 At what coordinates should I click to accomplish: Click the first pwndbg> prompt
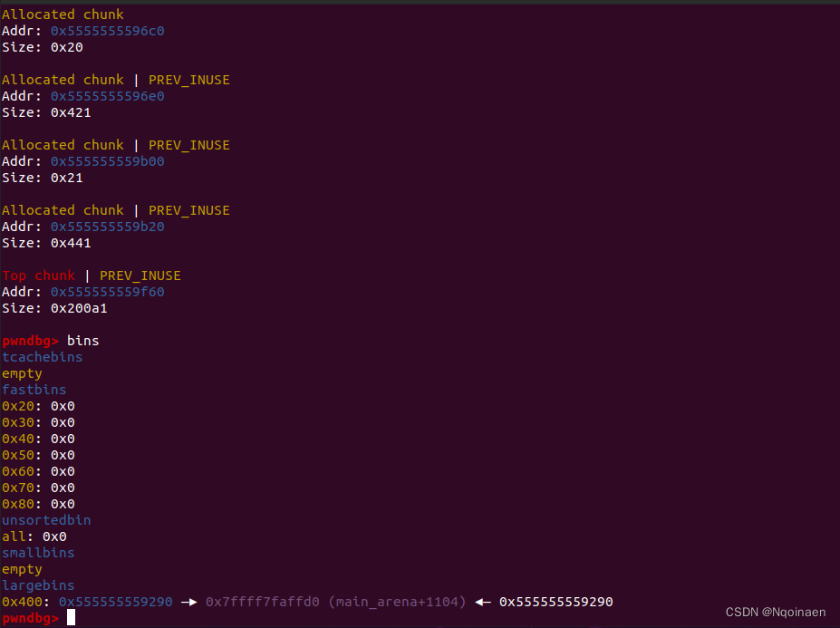click(x=30, y=341)
